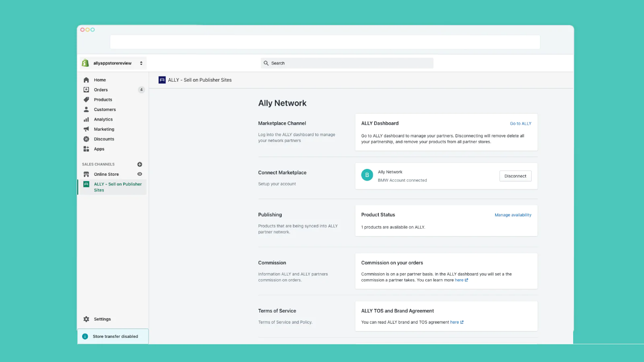This screenshot has height=362, width=644.
Task: Click the SALES CHANNELS section label
Action: coord(98,165)
